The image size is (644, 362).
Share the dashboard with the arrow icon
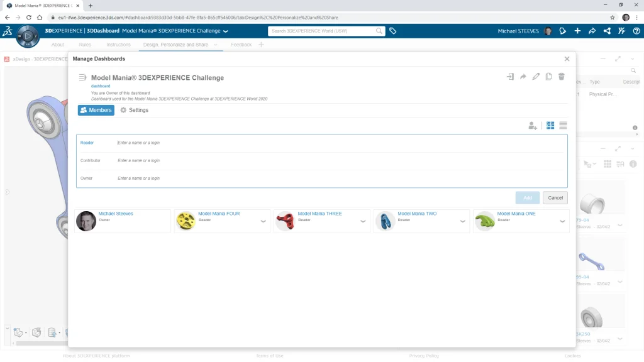[523, 77]
